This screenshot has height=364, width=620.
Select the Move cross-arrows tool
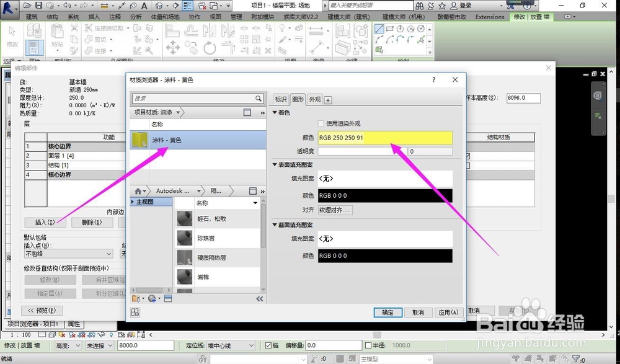[x=173, y=48]
